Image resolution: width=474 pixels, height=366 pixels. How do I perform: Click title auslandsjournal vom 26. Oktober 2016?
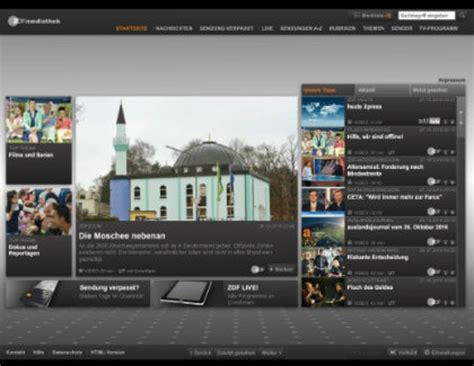(397, 227)
